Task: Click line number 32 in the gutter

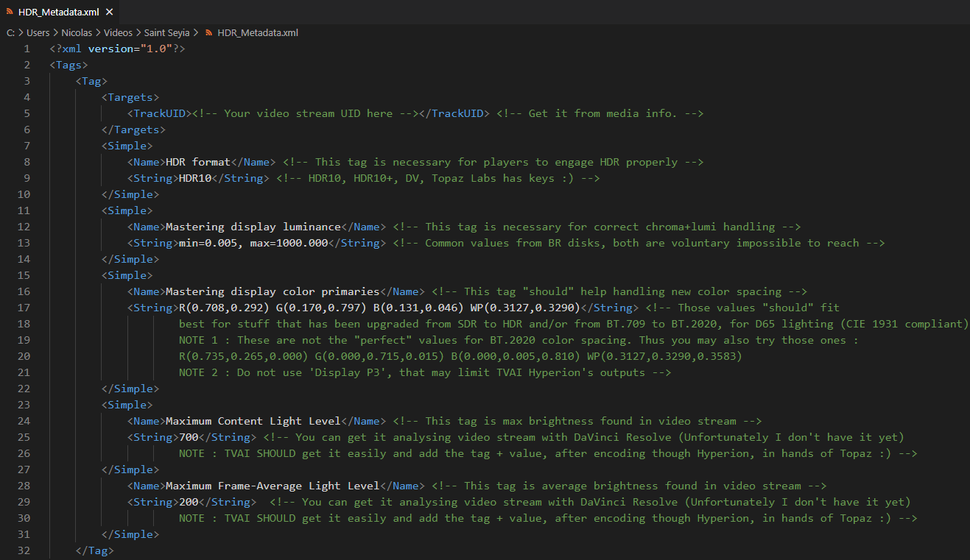Action: (24, 550)
